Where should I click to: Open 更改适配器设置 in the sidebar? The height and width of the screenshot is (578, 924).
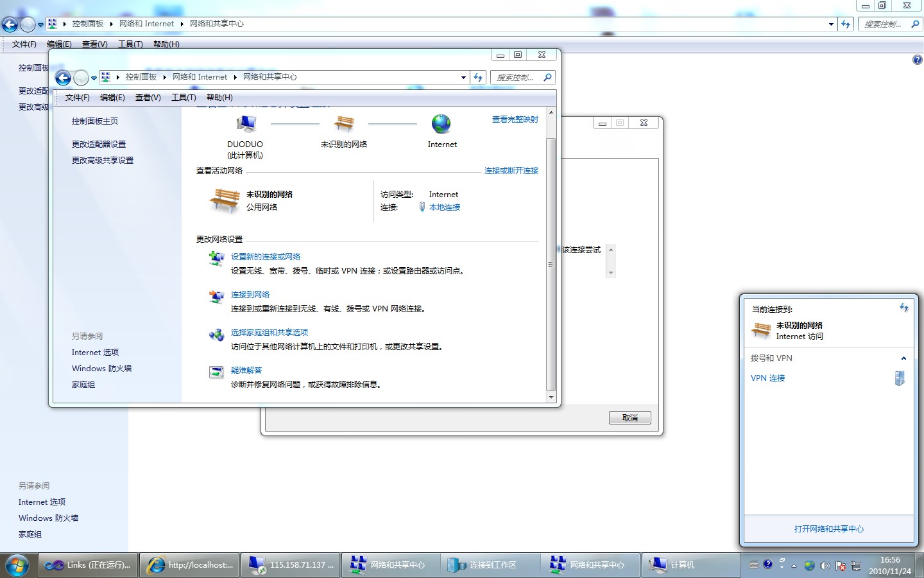(x=99, y=144)
